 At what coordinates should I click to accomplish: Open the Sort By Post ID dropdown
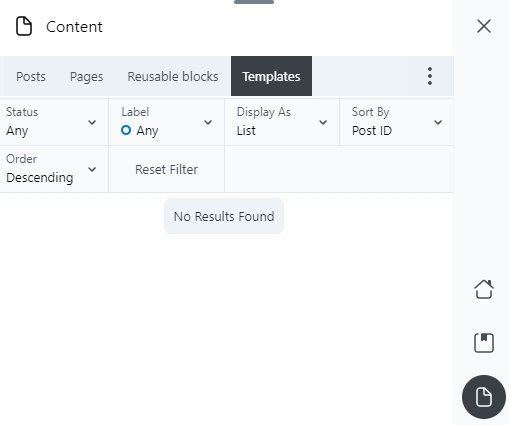coord(397,122)
